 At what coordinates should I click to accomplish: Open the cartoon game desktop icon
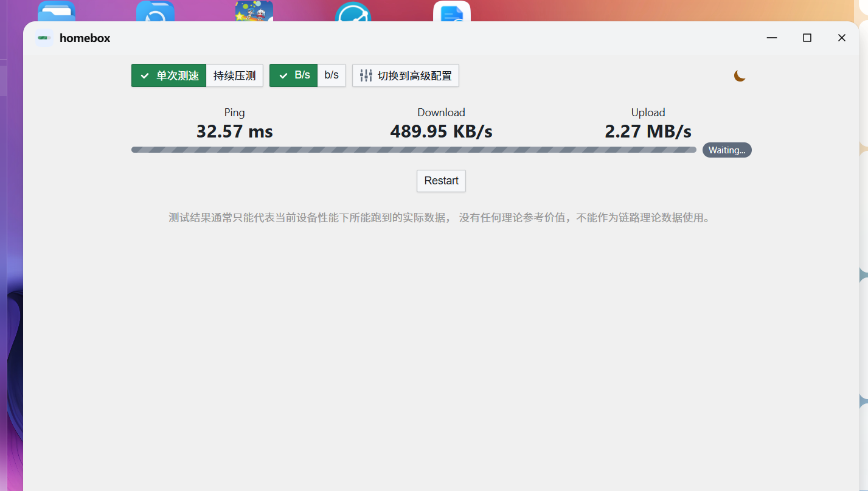254,11
